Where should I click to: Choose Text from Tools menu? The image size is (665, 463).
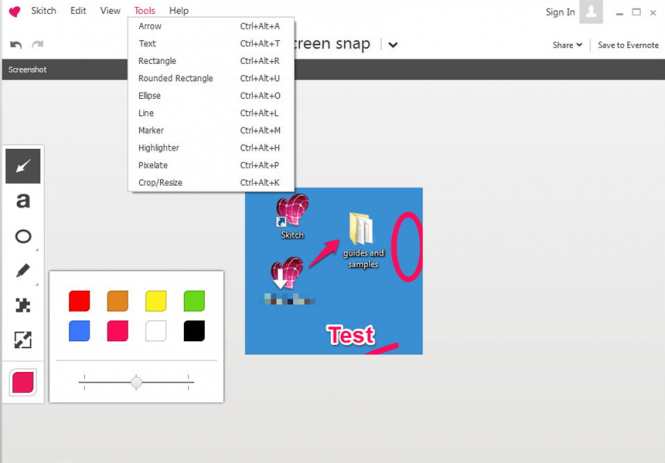tap(211, 44)
